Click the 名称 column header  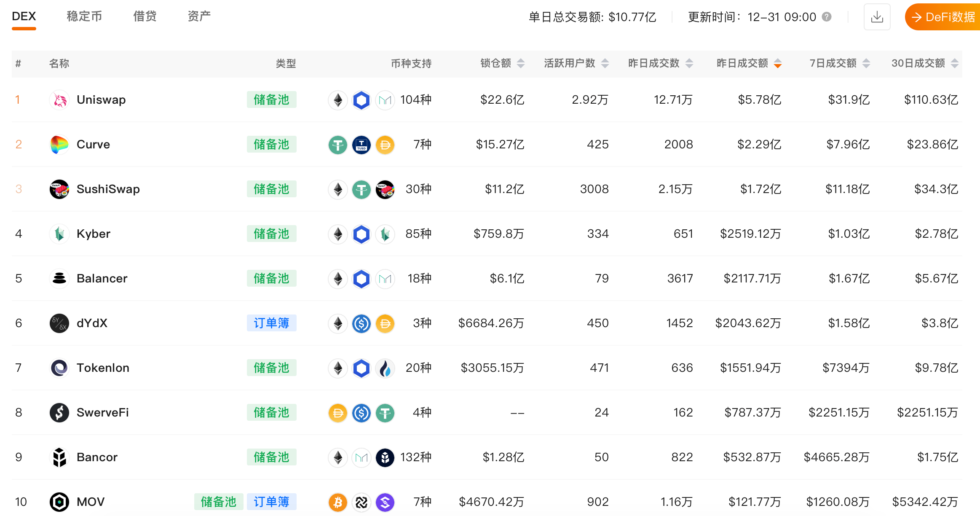[x=59, y=64]
